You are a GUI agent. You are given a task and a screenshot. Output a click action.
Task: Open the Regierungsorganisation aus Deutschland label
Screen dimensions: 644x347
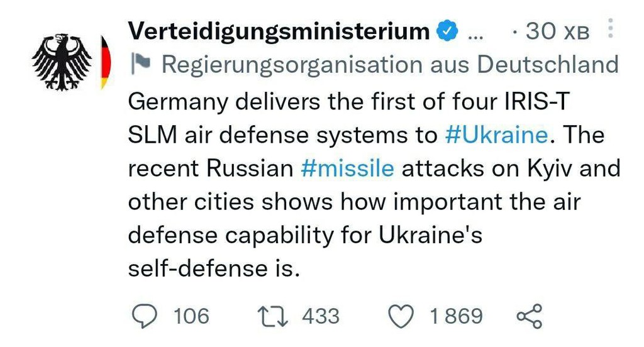pos(389,64)
